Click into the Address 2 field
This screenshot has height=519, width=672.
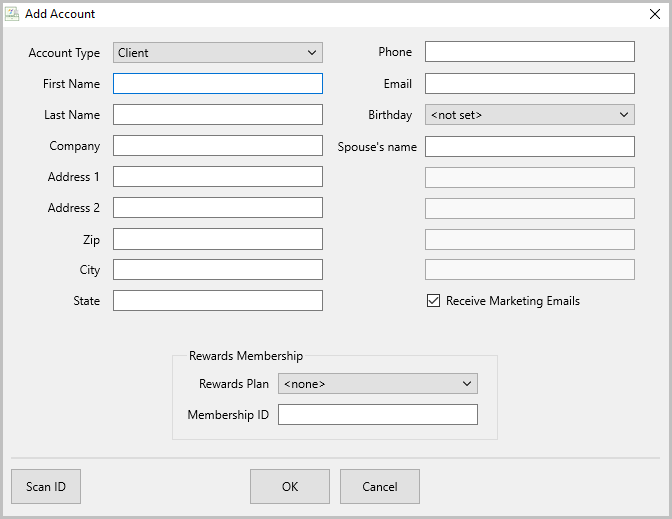point(218,207)
